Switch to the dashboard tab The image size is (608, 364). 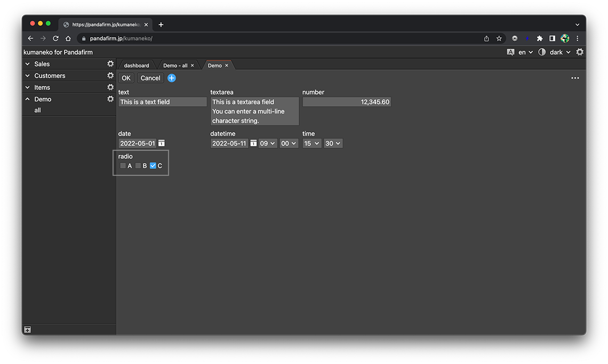137,66
